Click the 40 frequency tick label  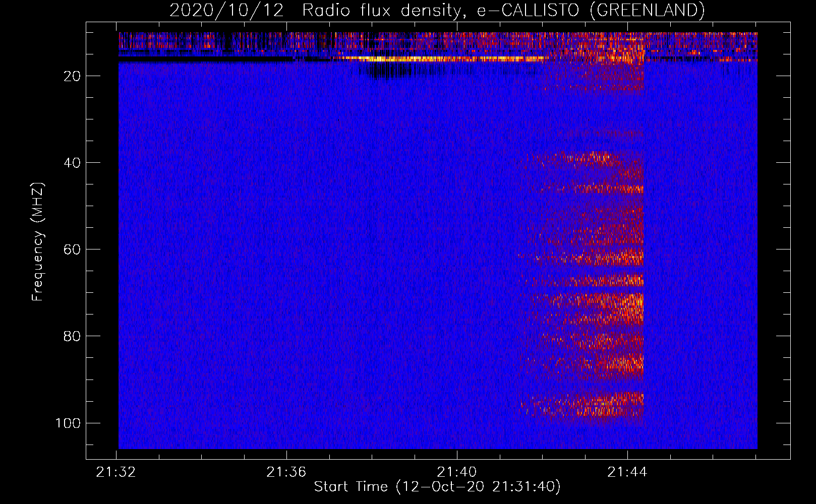(x=72, y=163)
